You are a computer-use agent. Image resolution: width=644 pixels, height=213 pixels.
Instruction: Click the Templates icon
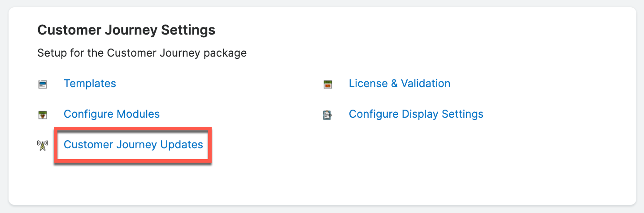coord(43,84)
